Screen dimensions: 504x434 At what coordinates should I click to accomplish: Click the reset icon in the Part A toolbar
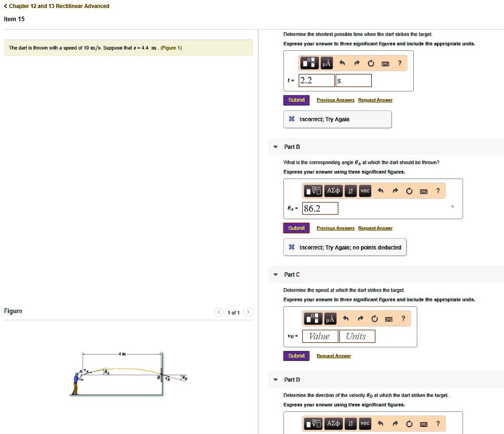pos(371,63)
